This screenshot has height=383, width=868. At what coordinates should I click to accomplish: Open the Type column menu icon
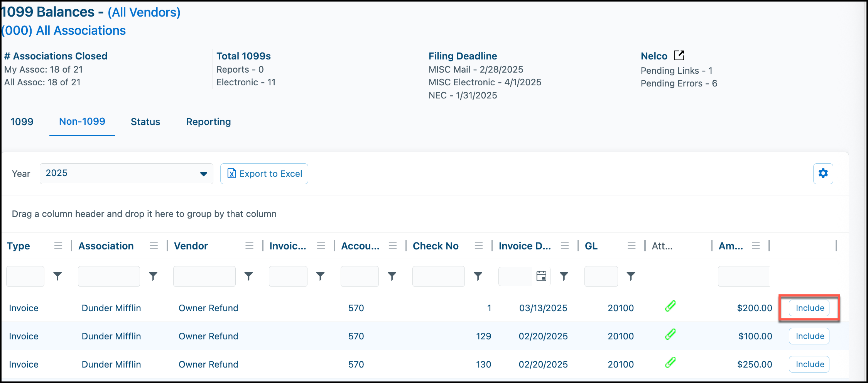(x=58, y=246)
